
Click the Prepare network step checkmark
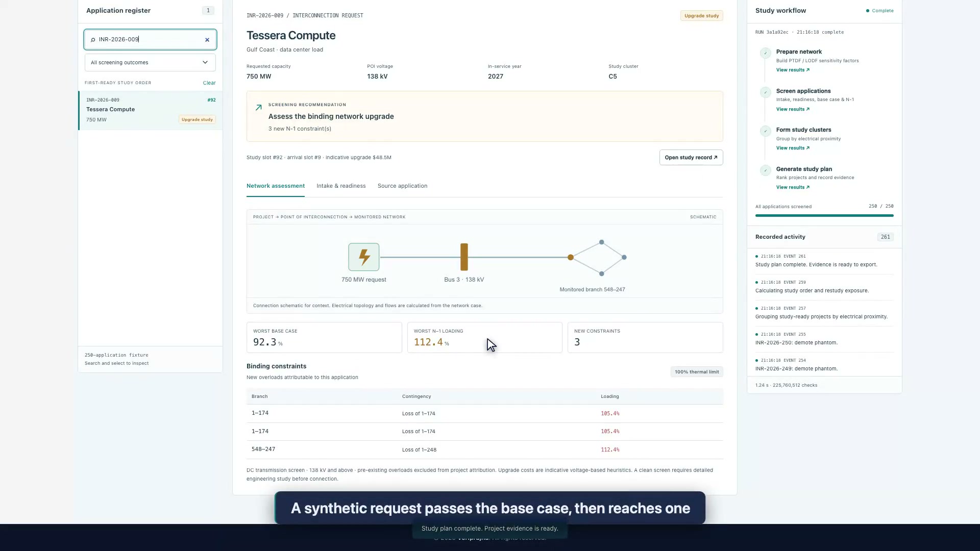coord(765,53)
